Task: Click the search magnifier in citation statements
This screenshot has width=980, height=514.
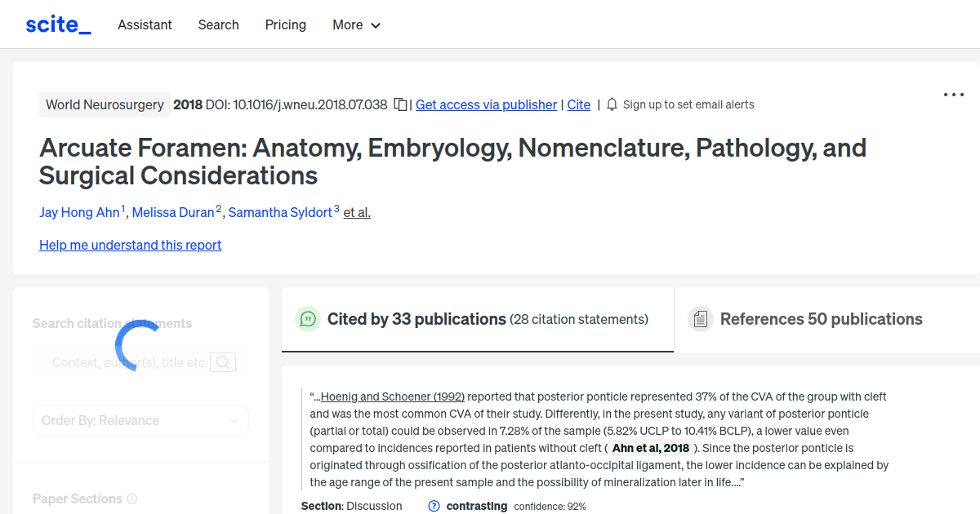Action: tap(222, 361)
